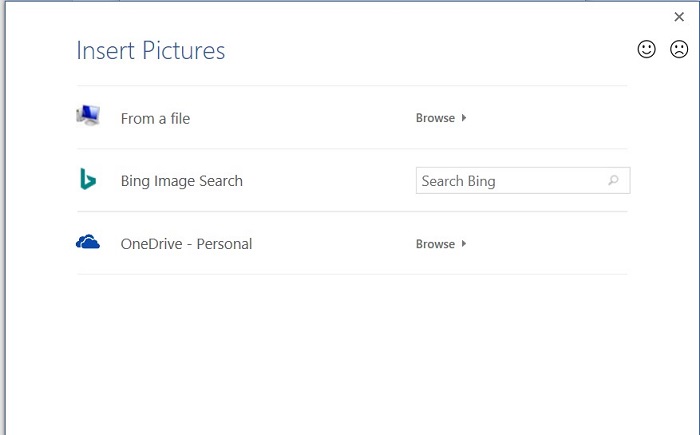Click the word 'file' in From a file
The image size is (700, 435).
pyautogui.click(x=177, y=119)
